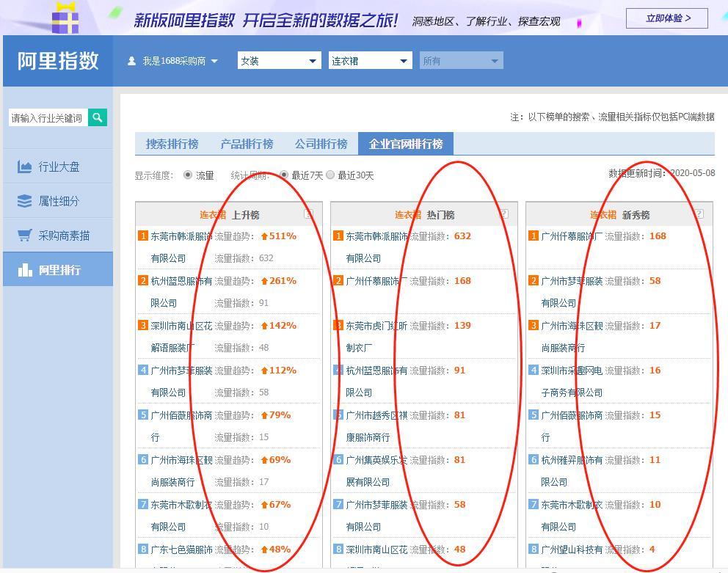Select the 最近7天 period radio button

coord(284,175)
